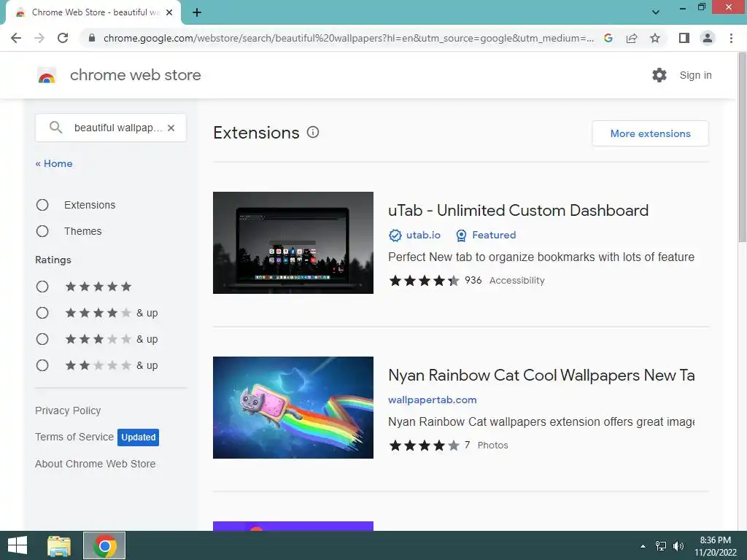Open the network tray icon

[661, 546]
